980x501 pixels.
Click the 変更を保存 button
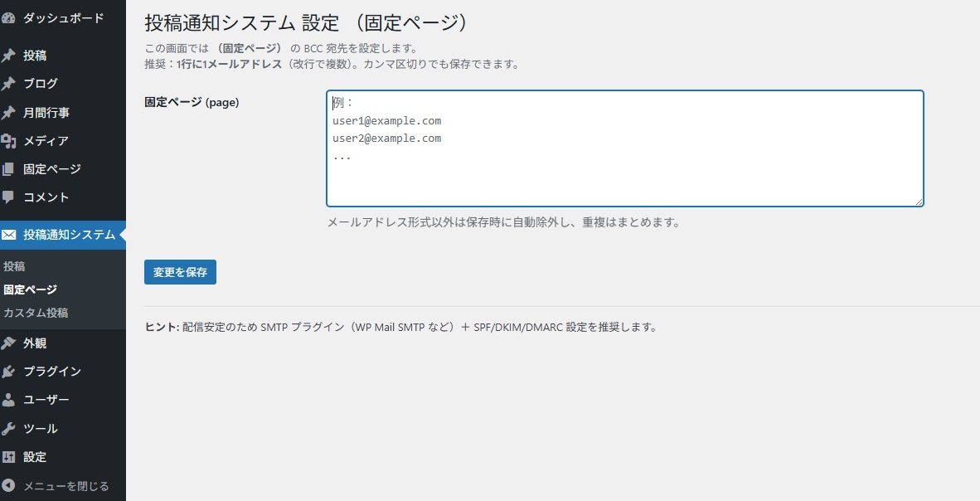(180, 272)
